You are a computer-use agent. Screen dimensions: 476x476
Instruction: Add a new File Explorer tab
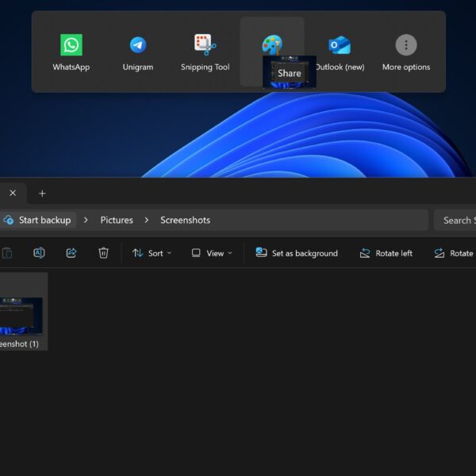42,194
